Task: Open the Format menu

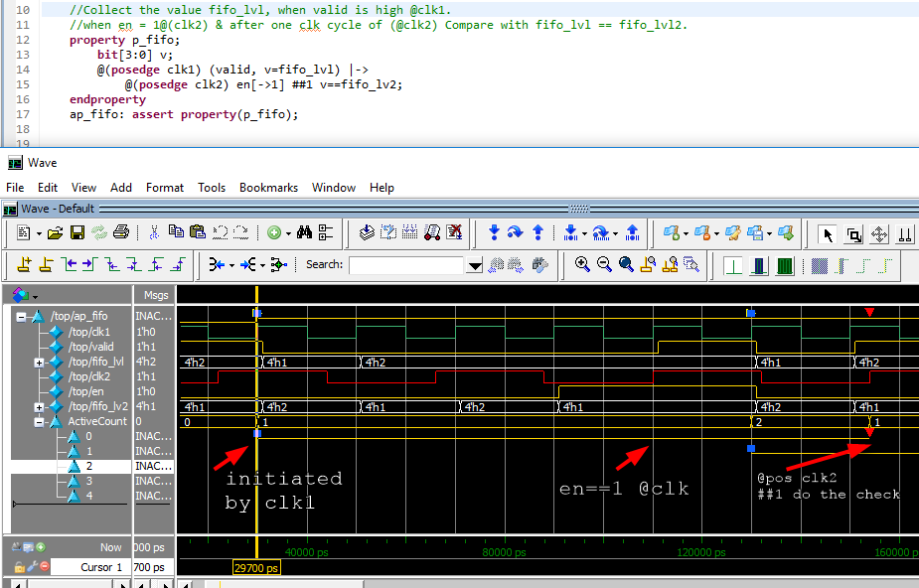Action: tap(165, 187)
